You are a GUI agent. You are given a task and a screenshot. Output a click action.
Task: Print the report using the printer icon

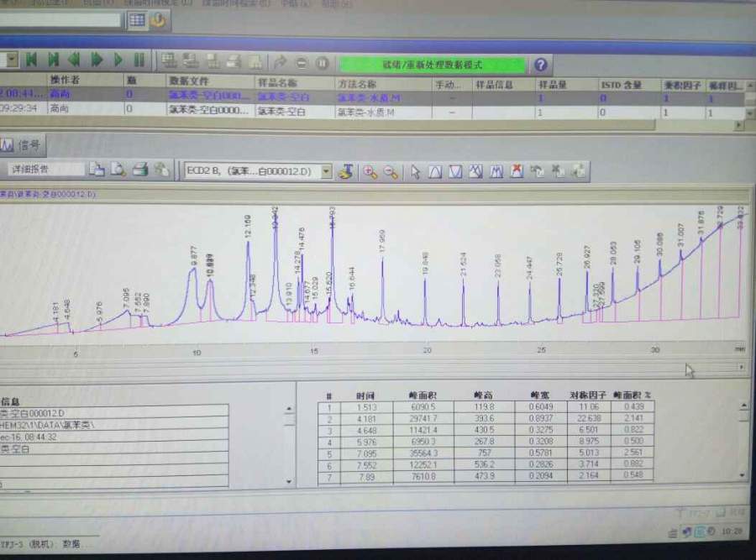pos(139,169)
